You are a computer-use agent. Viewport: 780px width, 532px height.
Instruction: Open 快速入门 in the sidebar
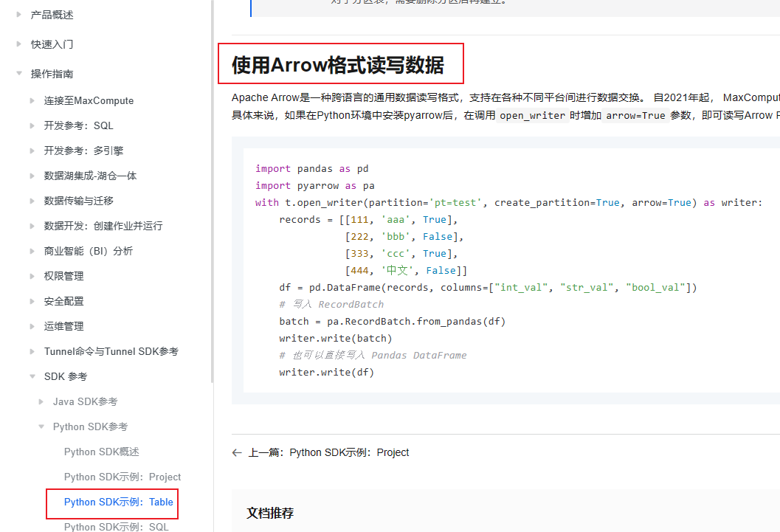52,44
